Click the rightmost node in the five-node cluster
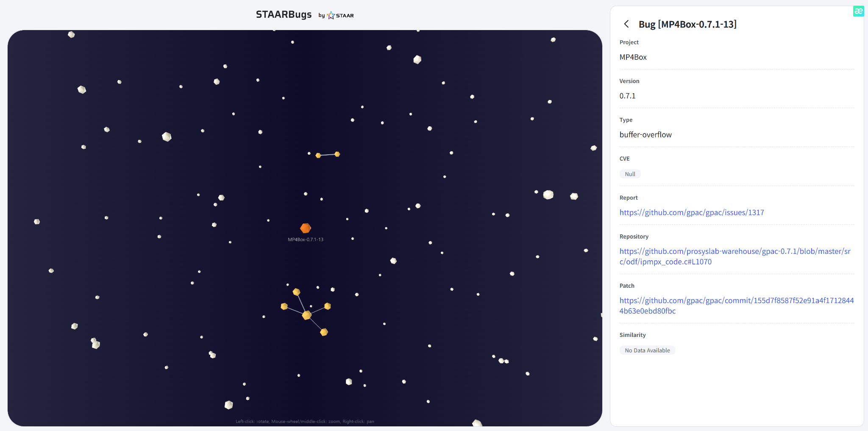The height and width of the screenshot is (431, 868). (328, 306)
